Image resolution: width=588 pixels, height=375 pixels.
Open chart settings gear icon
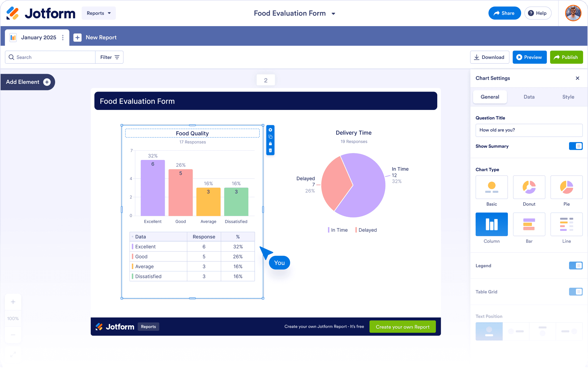(270, 130)
